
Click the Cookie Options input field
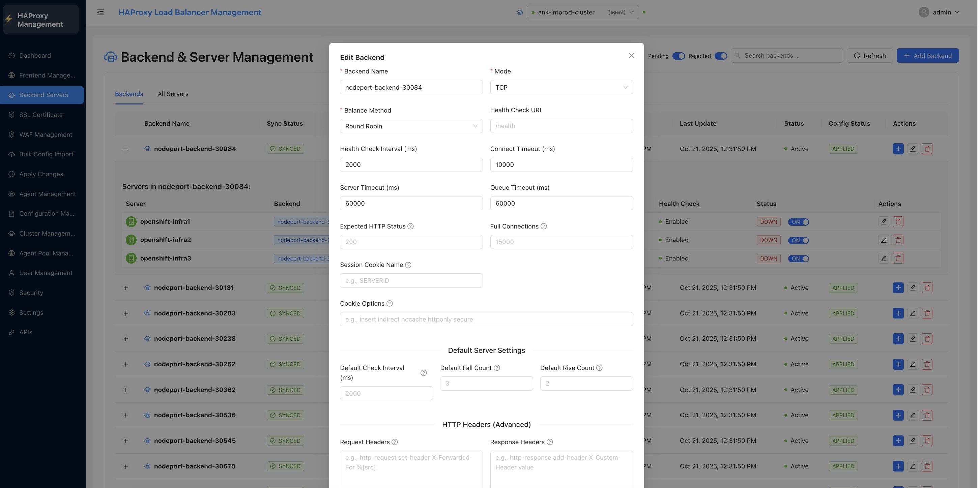pos(486,319)
